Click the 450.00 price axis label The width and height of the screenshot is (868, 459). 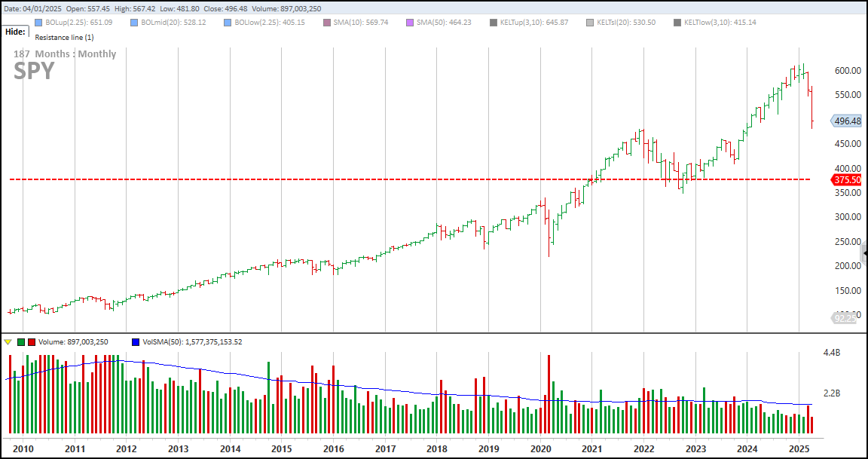point(849,144)
